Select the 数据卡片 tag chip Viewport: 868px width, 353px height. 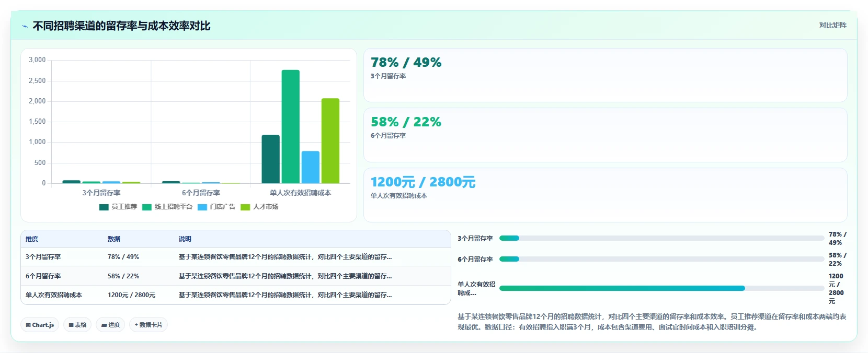pyautogui.click(x=149, y=325)
